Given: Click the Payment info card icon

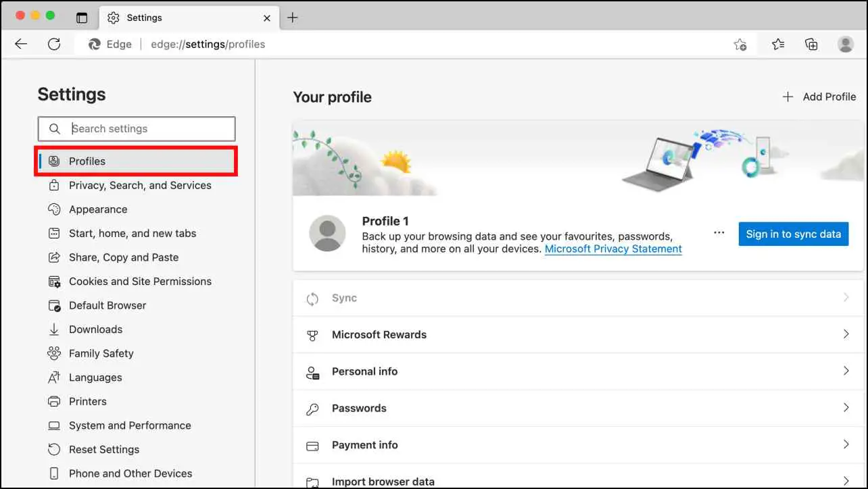Looking at the screenshot, I should click(312, 446).
